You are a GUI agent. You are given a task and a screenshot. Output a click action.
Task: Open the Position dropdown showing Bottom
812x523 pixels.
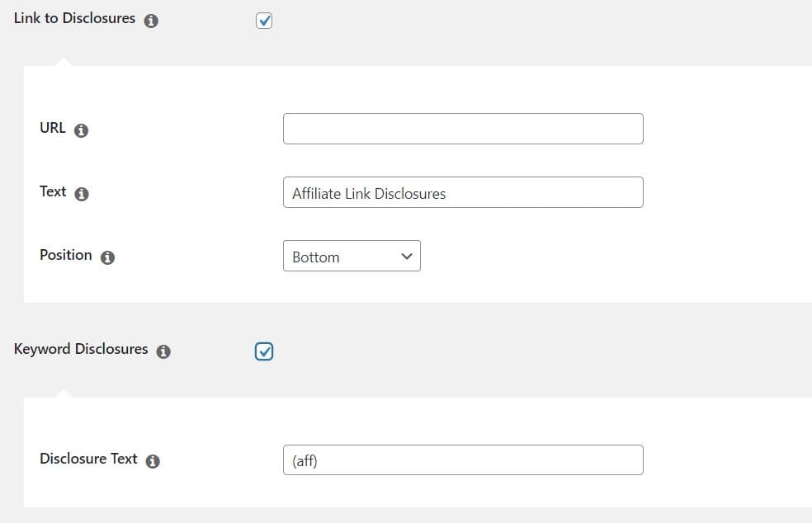[351, 256]
